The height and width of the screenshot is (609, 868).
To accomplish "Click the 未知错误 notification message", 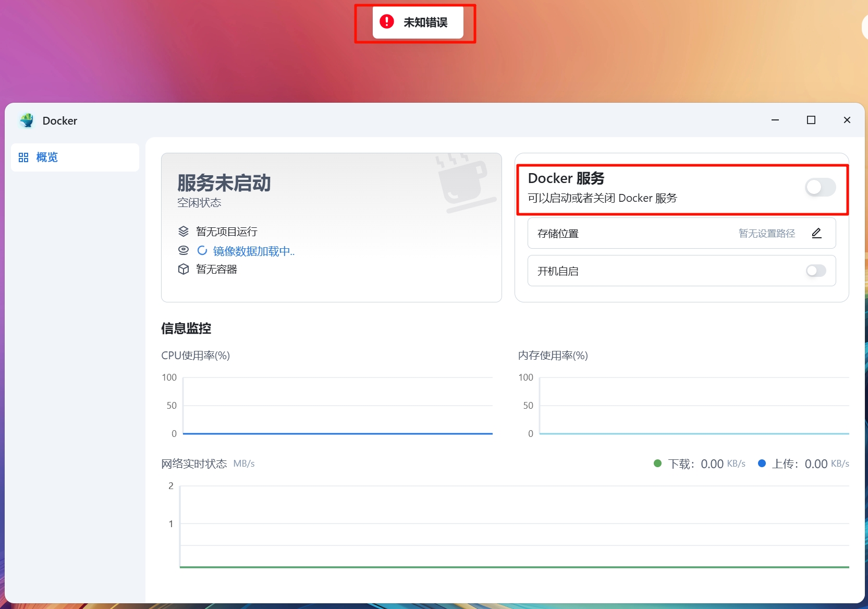I will 425,22.
